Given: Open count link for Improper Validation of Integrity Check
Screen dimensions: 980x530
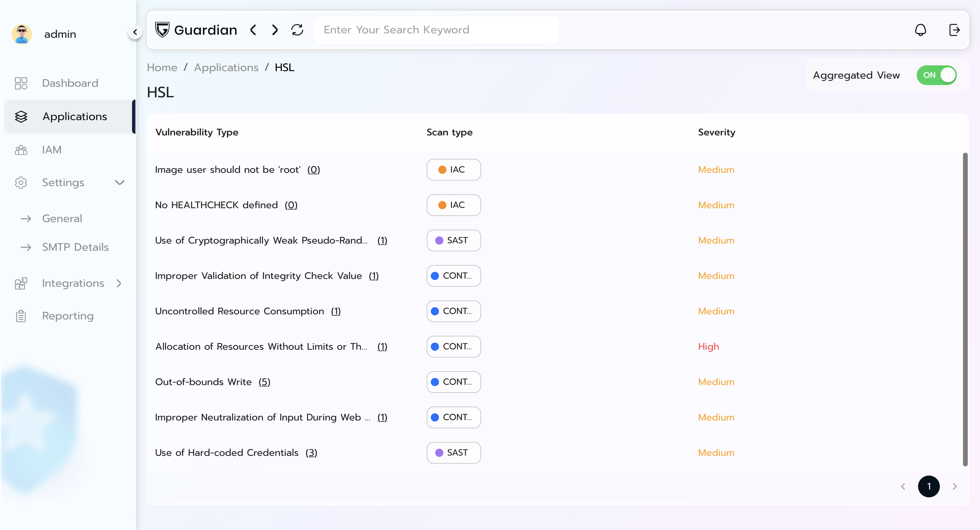Looking at the screenshot, I should coord(374,276).
